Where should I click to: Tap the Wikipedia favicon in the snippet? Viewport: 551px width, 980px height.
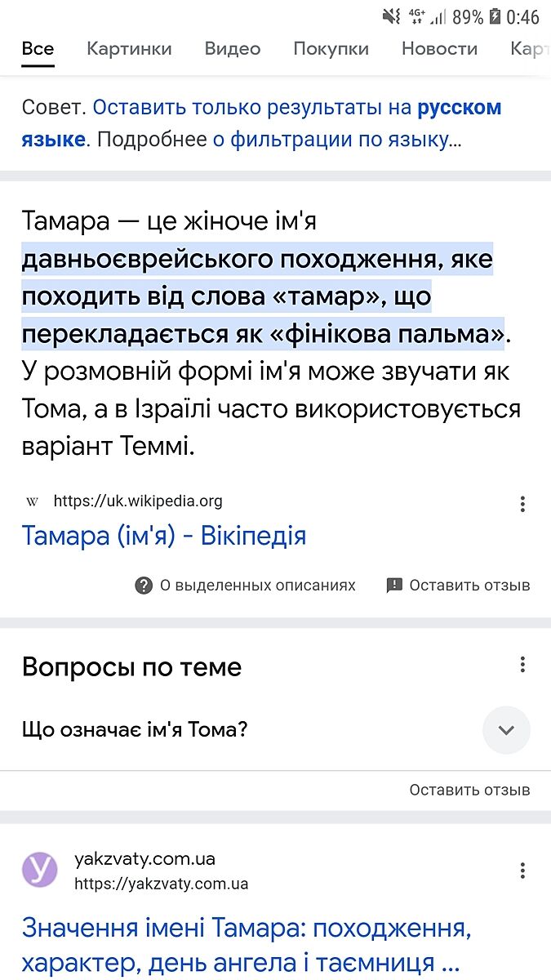click(33, 501)
